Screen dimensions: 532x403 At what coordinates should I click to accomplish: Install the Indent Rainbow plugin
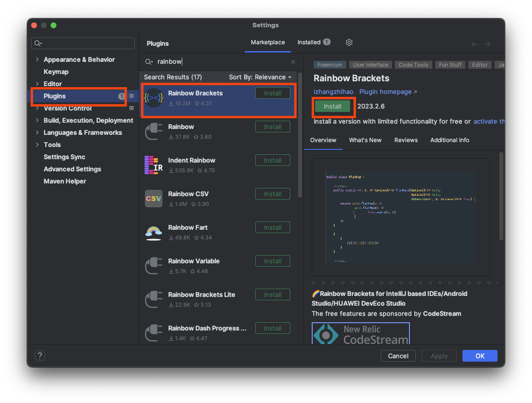(273, 161)
